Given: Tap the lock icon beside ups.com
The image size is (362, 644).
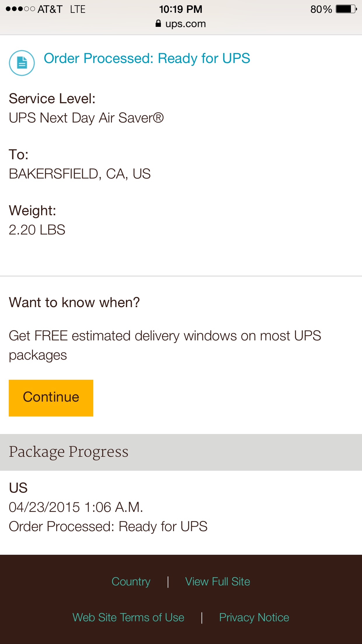Looking at the screenshot, I should point(158,23).
